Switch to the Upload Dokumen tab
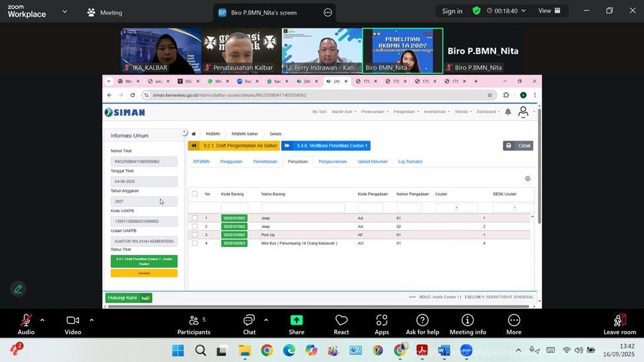The image size is (644, 362). tap(373, 162)
